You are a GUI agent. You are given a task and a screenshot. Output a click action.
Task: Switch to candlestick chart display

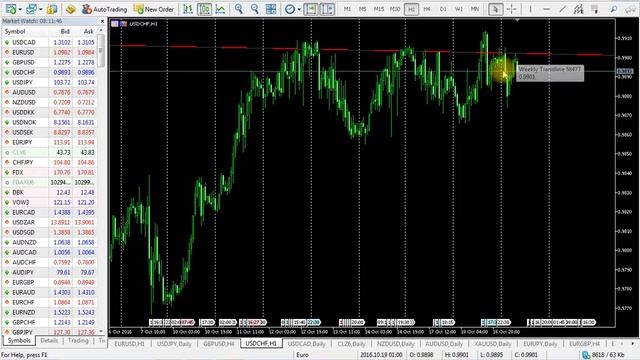pyautogui.click(x=204, y=9)
